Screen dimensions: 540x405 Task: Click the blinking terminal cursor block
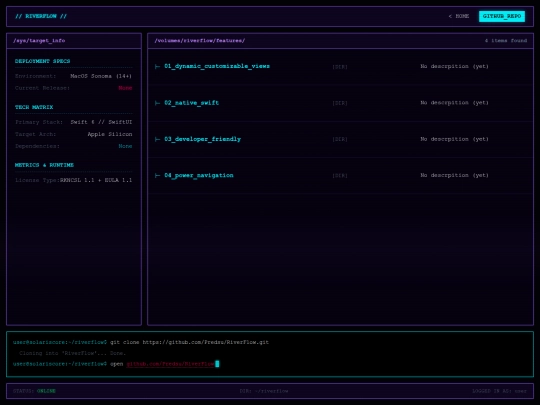pos(217,364)
